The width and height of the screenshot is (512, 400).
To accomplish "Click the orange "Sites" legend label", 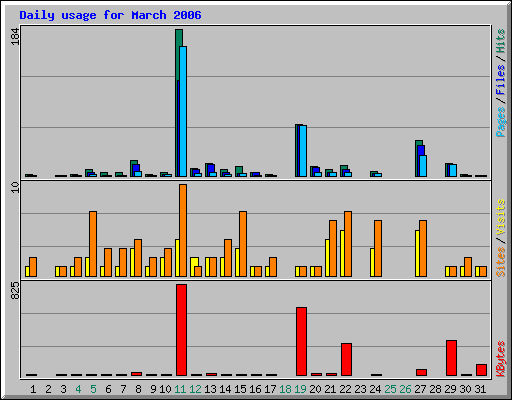I will 500,262.
